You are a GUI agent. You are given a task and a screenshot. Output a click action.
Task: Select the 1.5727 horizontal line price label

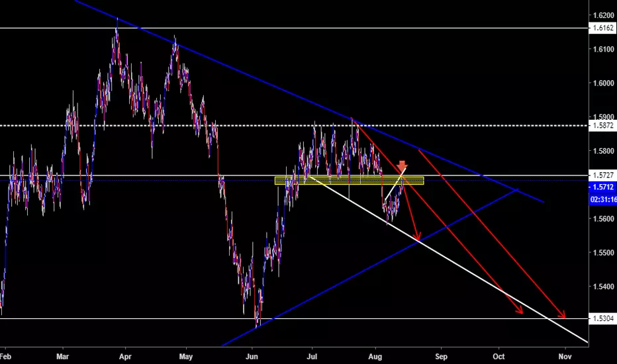coord(602,175)
